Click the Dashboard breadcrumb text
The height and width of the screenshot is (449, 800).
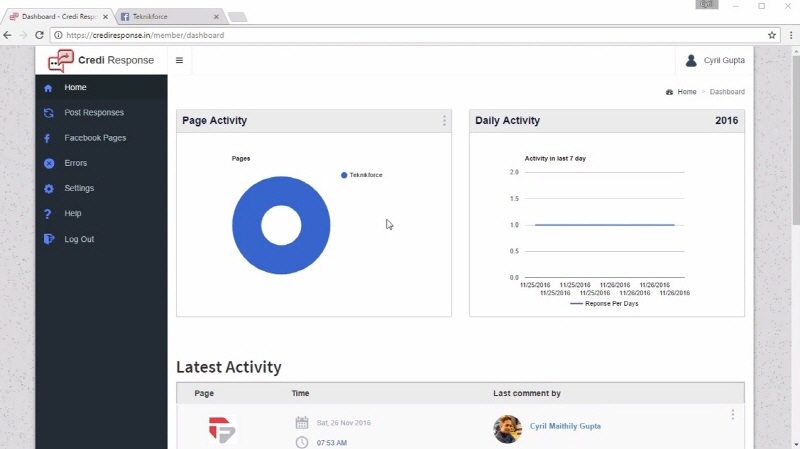727,92
